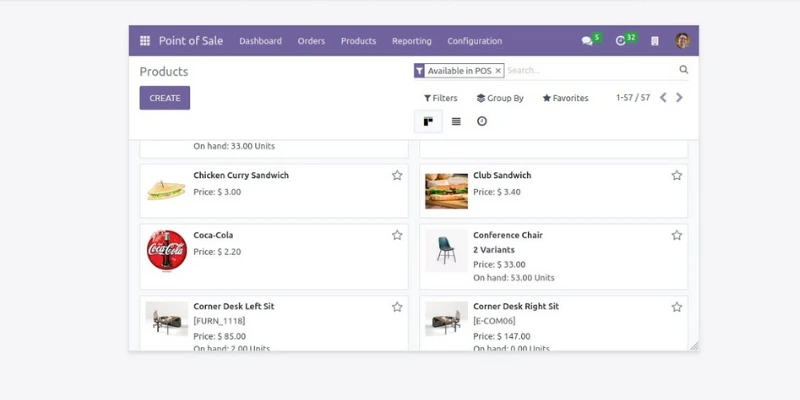This screenshot has height=400, width=800.
Task: Click the CREATE button
Action: click(165, 98)
